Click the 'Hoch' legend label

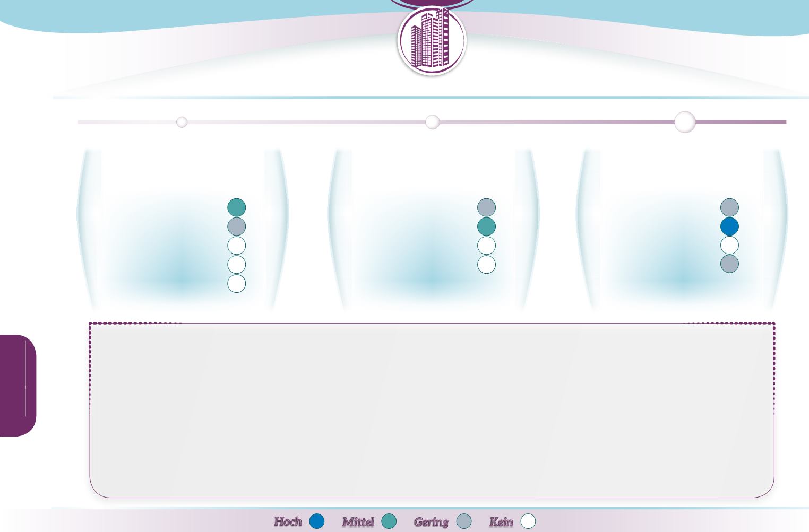click(288, 521)
